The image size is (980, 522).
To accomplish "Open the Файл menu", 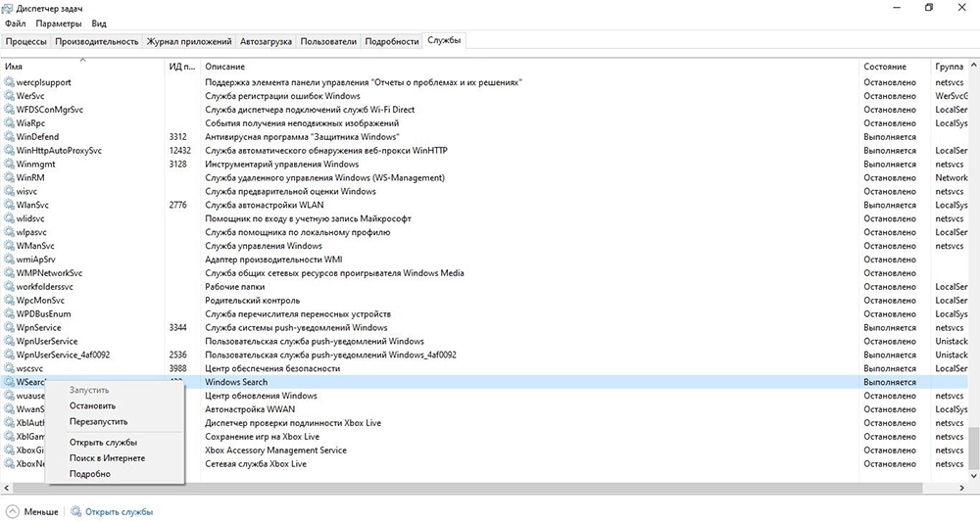I will point(17,24).
